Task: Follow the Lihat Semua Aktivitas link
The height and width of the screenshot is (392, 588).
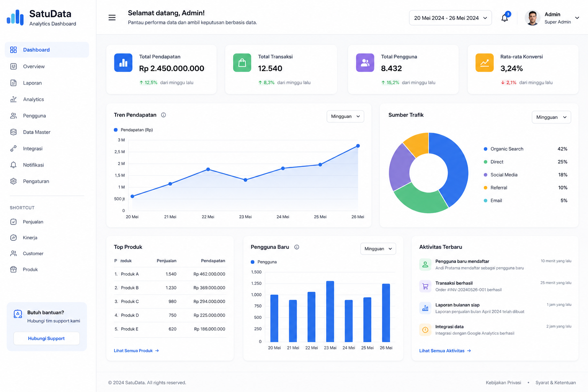Action: pyautogui.click(x=445, y=351)
